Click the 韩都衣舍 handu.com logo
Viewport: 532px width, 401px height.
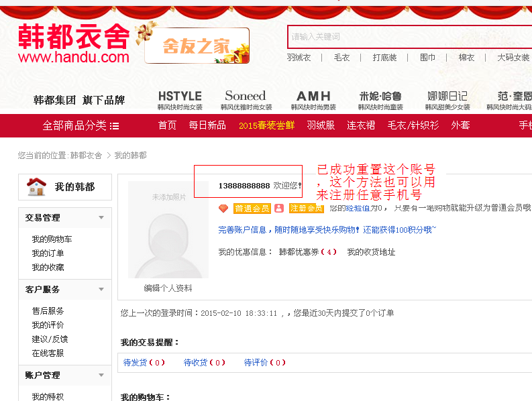click(x=74, y=43)
